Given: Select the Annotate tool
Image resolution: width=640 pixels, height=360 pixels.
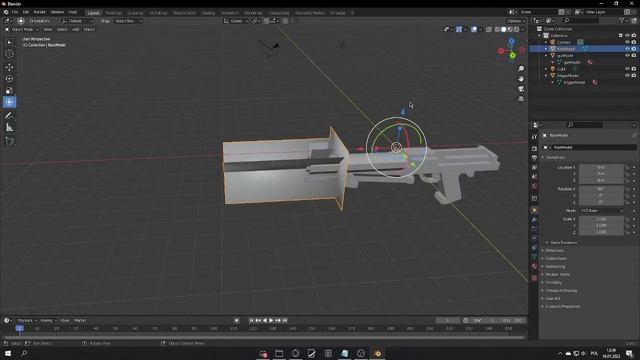Looking at the screenshot, I should pyautogui.click(x=9, y=116).
